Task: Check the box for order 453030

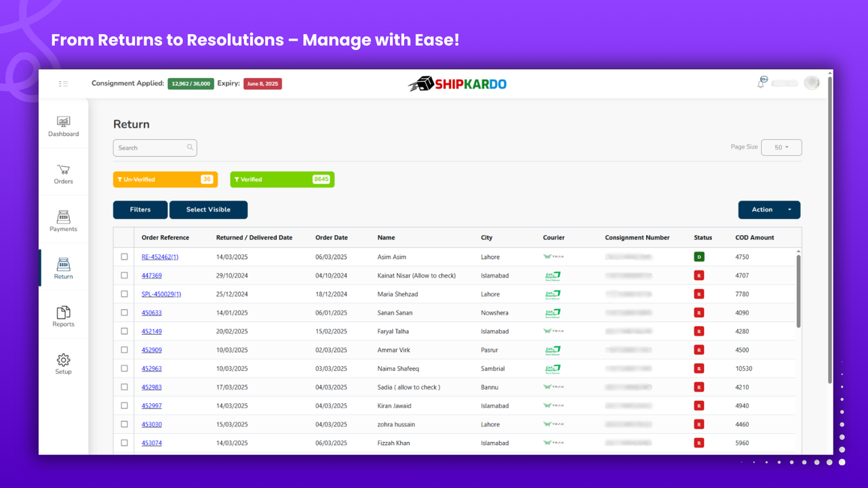Action: coord(124,424)
